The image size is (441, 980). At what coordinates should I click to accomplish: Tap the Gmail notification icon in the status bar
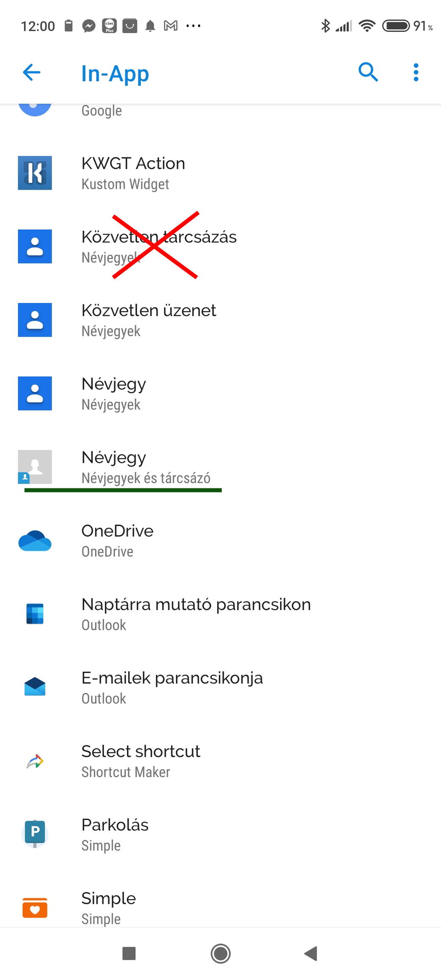171,26
